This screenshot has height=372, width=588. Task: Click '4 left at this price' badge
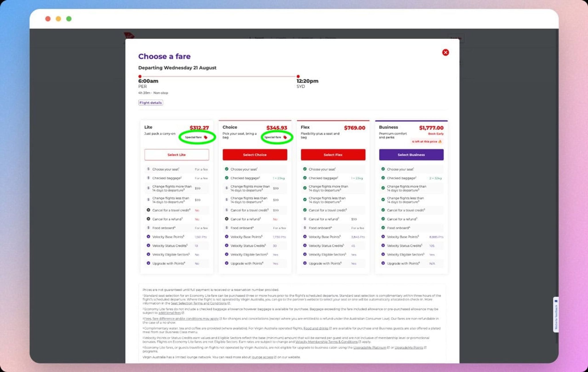coord(427,142)
